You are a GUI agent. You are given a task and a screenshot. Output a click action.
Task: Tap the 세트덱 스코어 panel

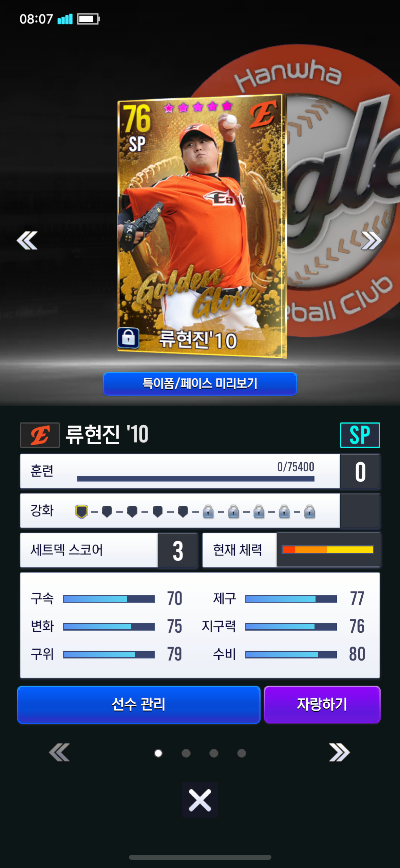point(109,550)
